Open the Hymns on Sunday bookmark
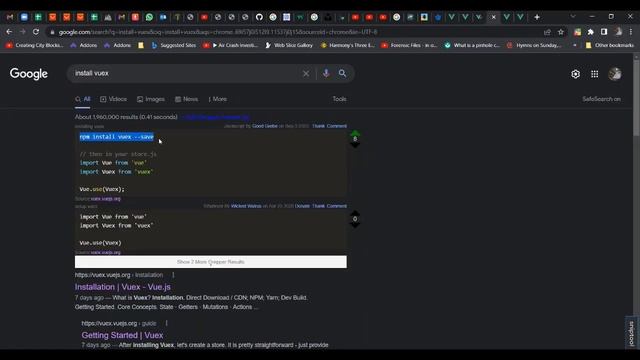The image size is (640, 360). (534, 45)
